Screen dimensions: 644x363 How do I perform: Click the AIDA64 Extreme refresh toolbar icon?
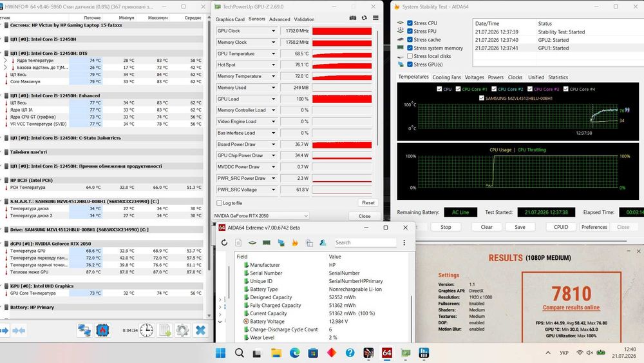click(x=224, y=242)
